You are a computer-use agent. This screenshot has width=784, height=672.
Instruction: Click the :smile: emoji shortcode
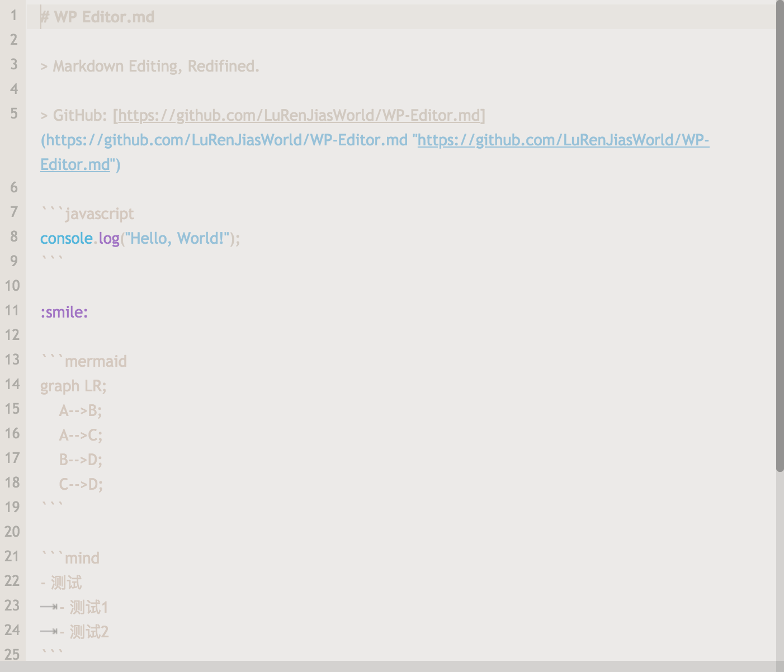(x=64, y=312)
